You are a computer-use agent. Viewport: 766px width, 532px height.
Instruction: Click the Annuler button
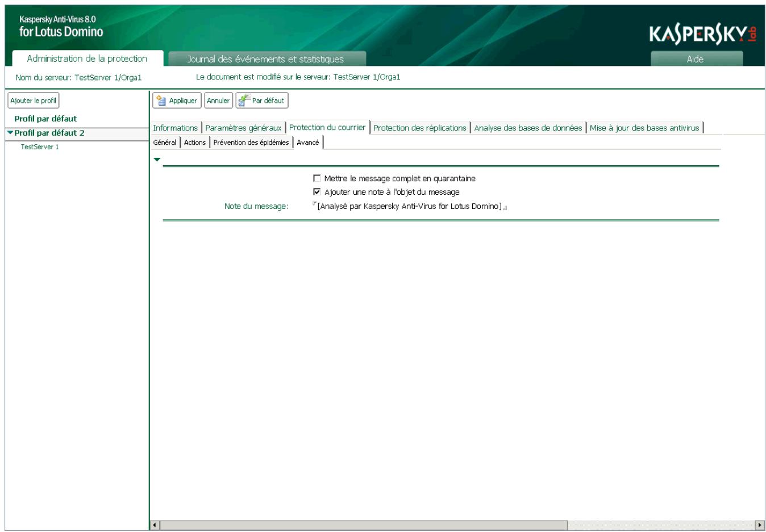click(x=218, y=100)
